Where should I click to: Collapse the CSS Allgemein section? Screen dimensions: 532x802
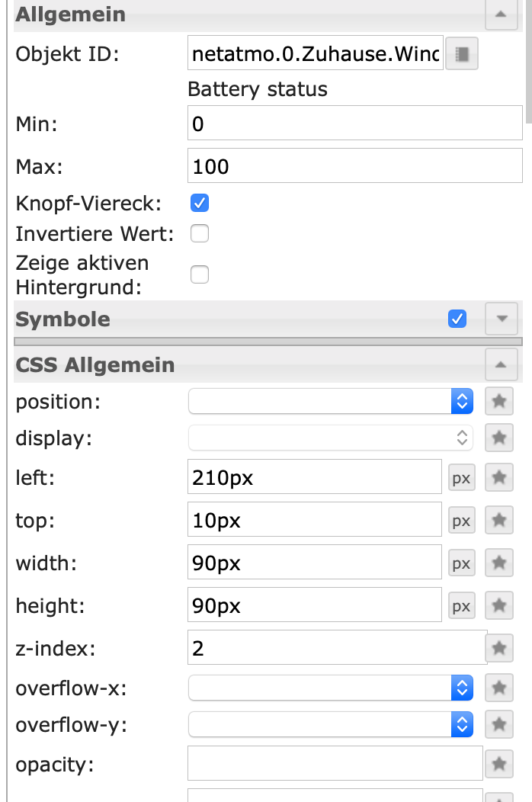[501, 365]
